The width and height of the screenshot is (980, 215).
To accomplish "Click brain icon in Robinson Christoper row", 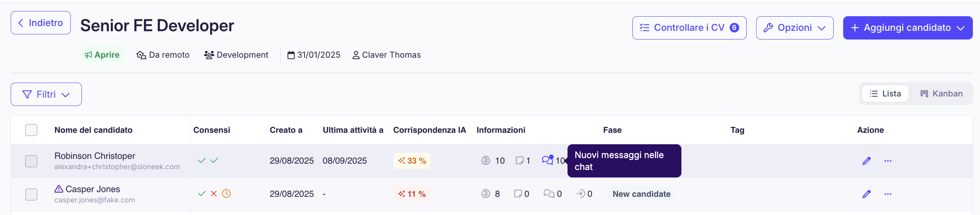I will click(x=486, y=160).
